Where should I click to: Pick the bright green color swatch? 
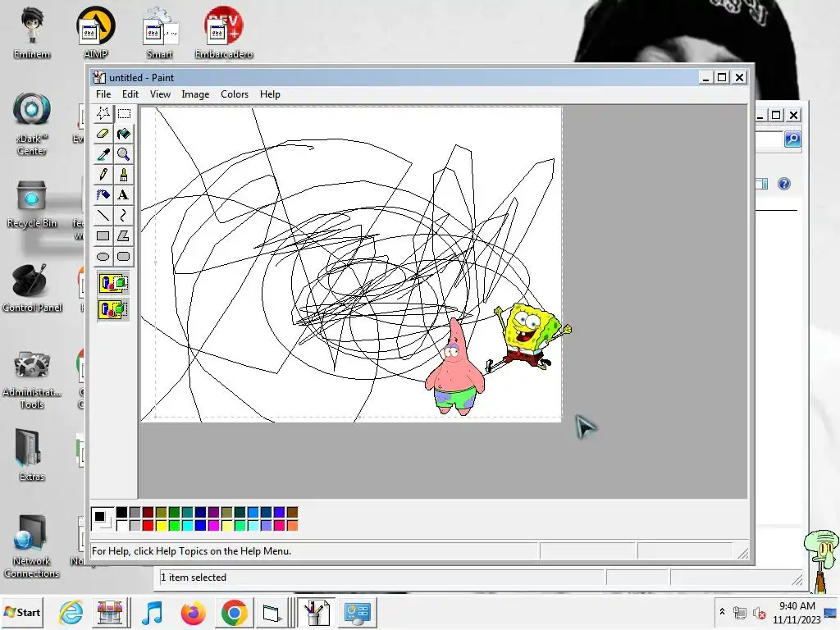click(174, 526)
